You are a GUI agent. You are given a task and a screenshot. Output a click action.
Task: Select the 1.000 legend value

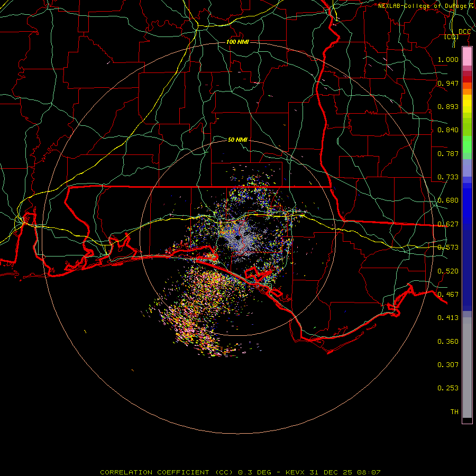tap(448, 59)
